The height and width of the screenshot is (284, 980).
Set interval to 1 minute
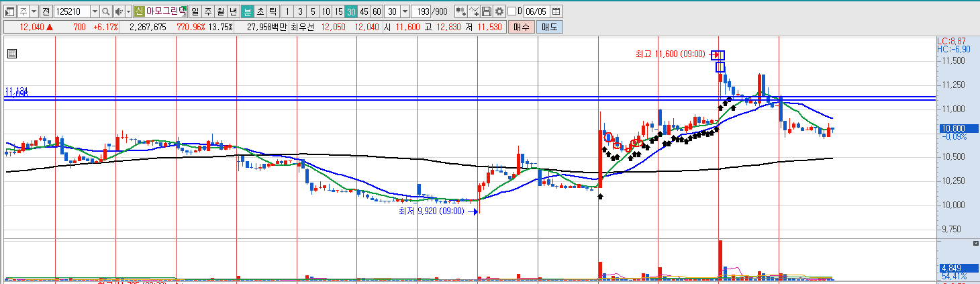(287, 11)
